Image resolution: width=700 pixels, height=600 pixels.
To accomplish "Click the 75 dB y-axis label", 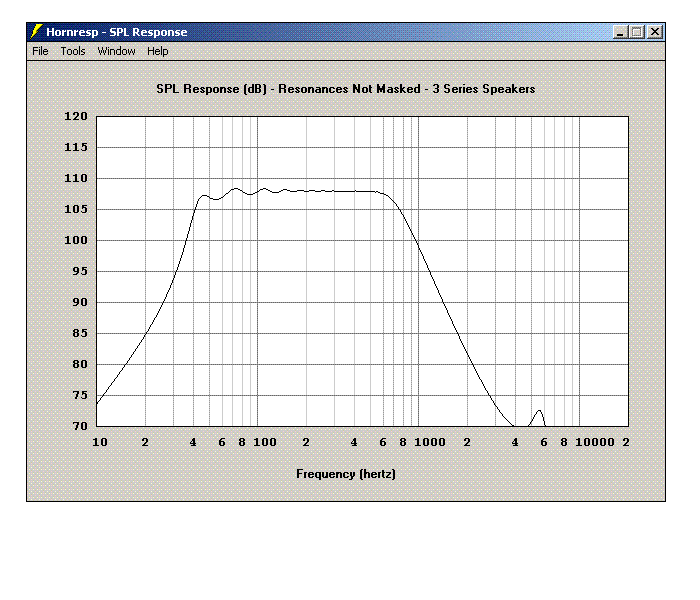I will pos(80,396).
